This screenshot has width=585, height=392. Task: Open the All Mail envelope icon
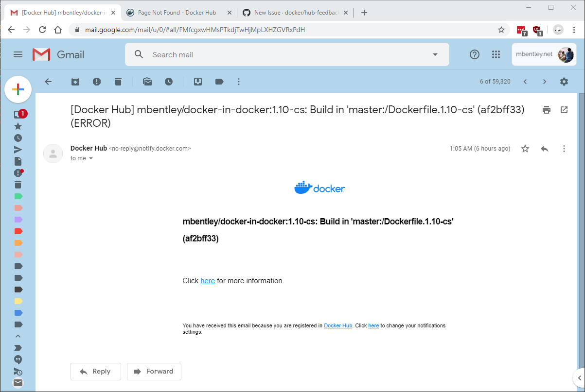coord(18,383)
